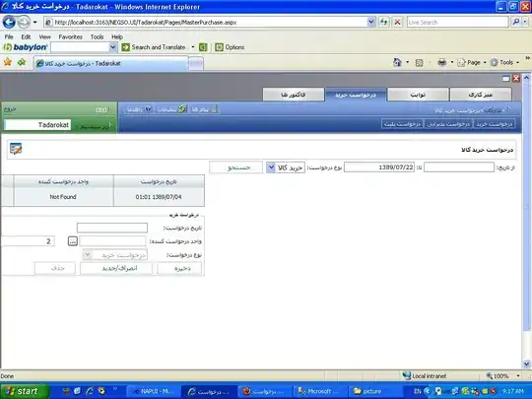The width and height of the screenshot is (532, 399).
Task: Click the واحد درخواست کننده input field
Action: click(112, 241)
